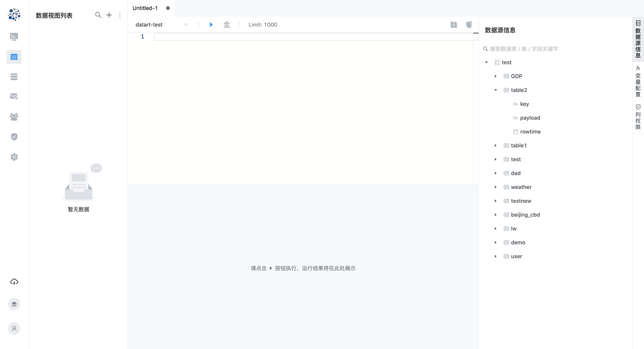Click the 数据视图列表 heading

click(54, 15)
